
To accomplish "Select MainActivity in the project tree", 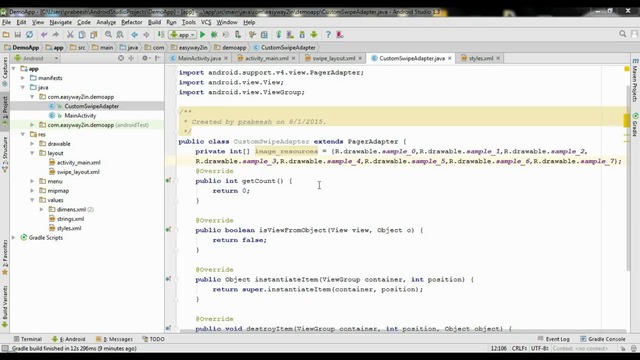I will (x=80, y=116).
